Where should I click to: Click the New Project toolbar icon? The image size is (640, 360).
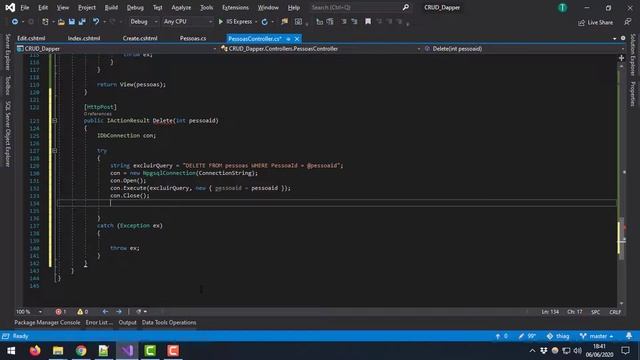[45, 22]
